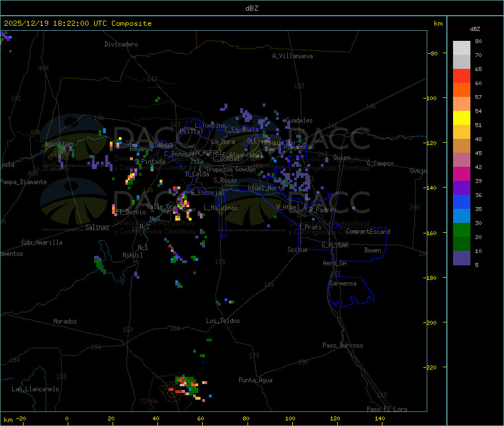Click the Lag.Llancanelo location label
Screen dimensions: 504x426
click(36, 389)
